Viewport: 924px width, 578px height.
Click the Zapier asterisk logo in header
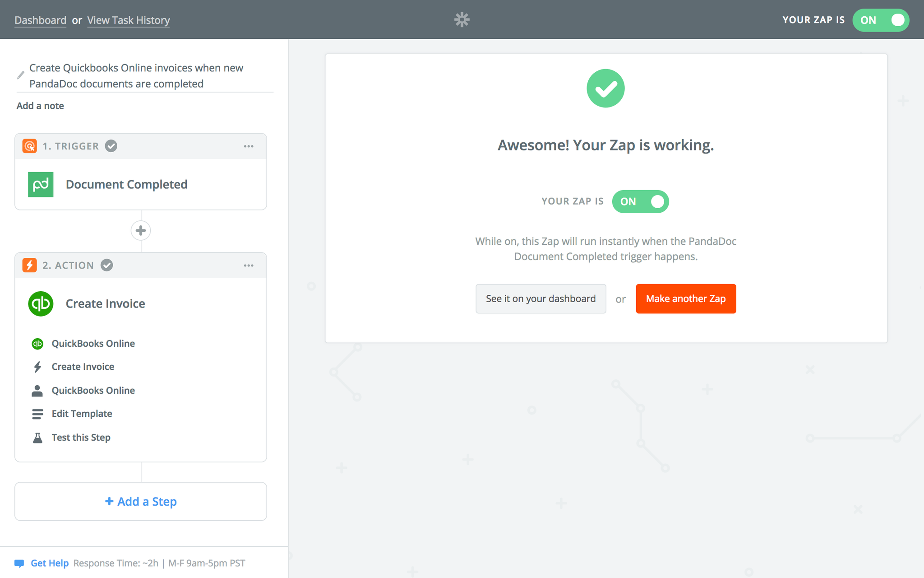click(462, 19)
